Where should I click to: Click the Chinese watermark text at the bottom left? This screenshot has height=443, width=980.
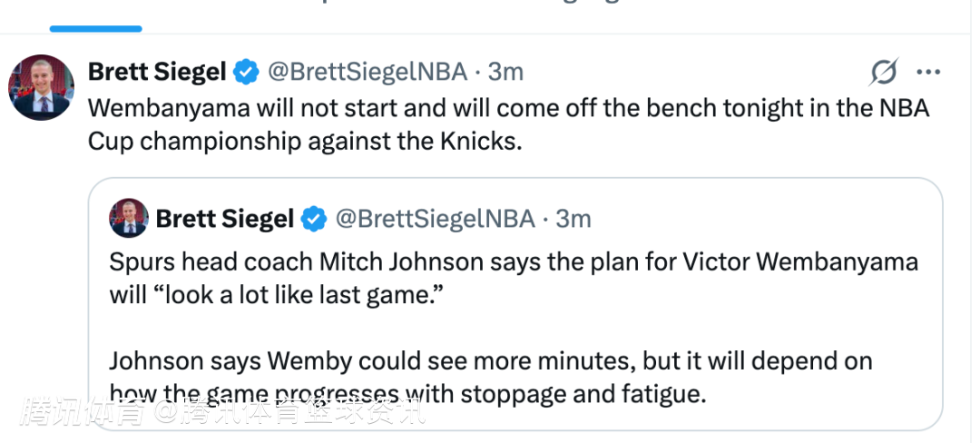(x=222, y=413)
